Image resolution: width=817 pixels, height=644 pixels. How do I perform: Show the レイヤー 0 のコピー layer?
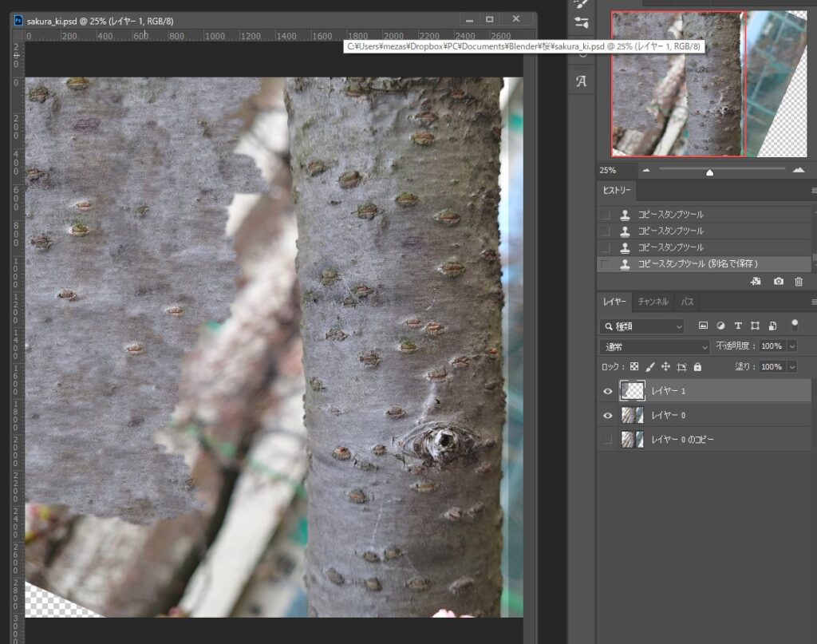[x=608, y=439]
